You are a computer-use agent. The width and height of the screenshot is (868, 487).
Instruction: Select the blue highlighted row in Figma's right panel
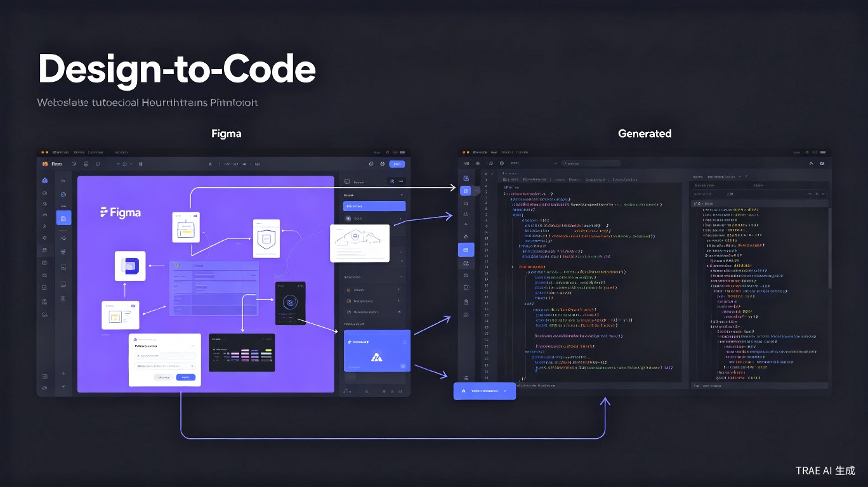374,206
